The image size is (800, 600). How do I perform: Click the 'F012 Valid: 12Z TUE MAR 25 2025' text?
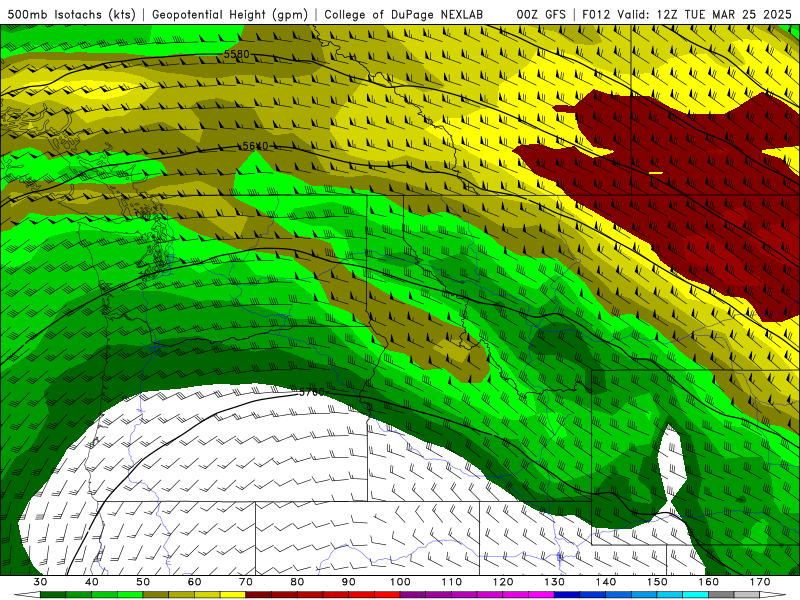[687, 15]
